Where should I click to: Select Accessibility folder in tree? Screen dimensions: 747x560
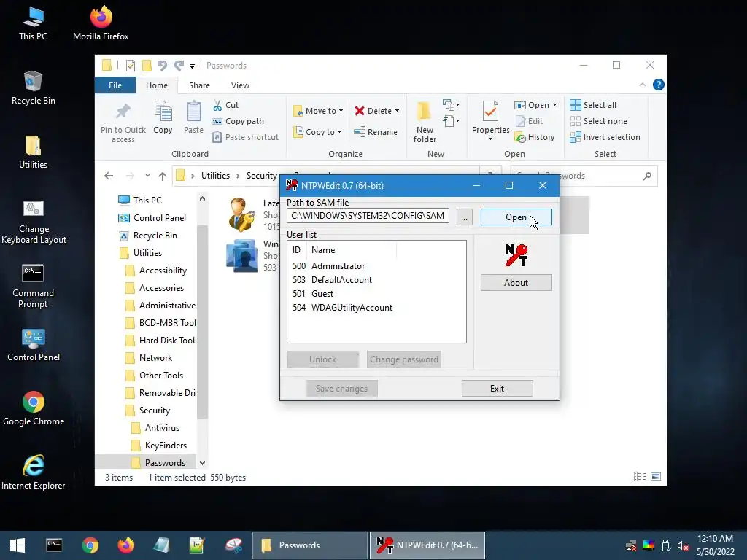[163, 271]
